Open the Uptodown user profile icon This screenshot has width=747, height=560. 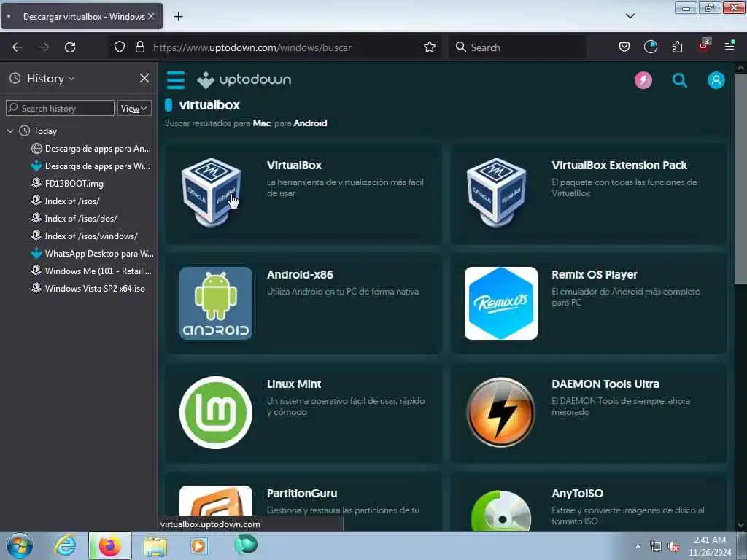[x=716, y=80]
